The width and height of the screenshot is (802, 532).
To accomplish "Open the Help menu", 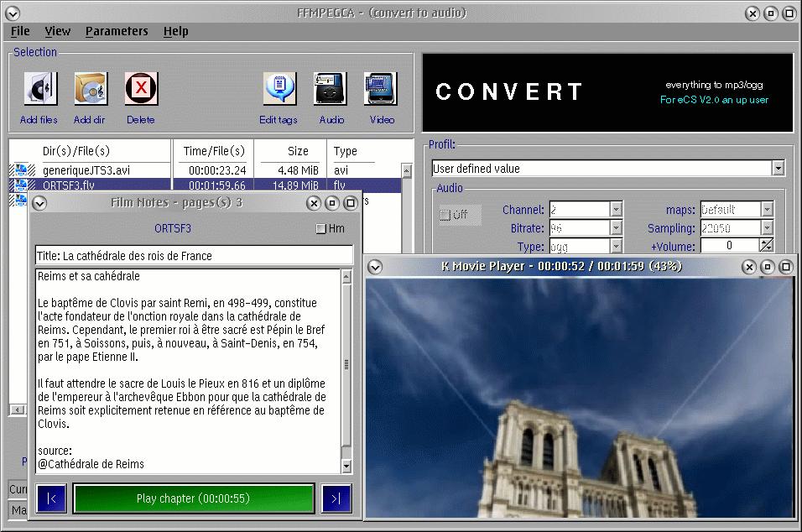I will [x=175, y=31].
